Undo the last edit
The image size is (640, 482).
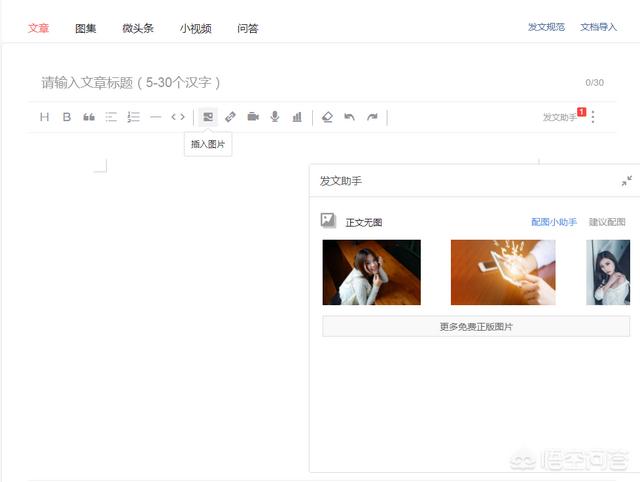click(349, 117)
